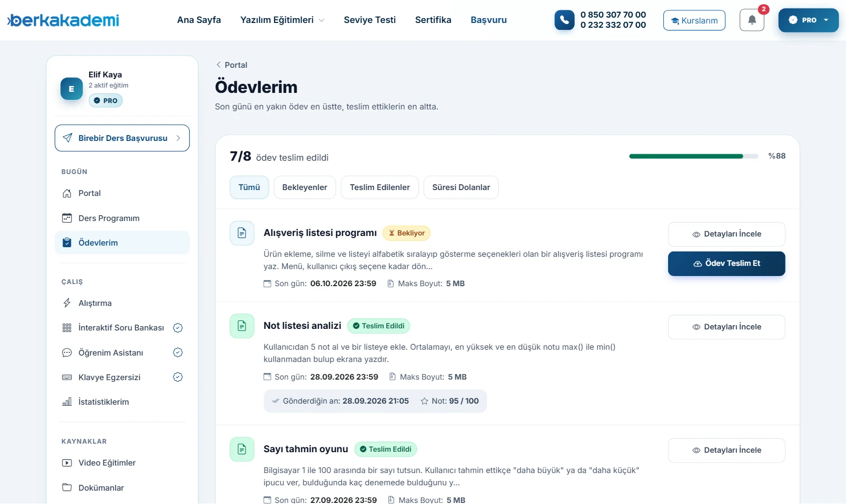Open Portal in the sidebar
Viewport: 846px width, 504px height.
[x=122, y=193]
